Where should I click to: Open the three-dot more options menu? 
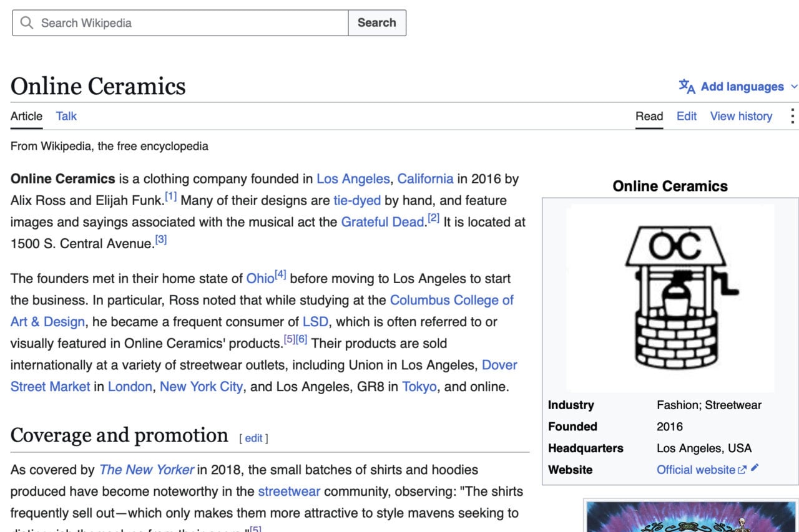tap(792, 116)
